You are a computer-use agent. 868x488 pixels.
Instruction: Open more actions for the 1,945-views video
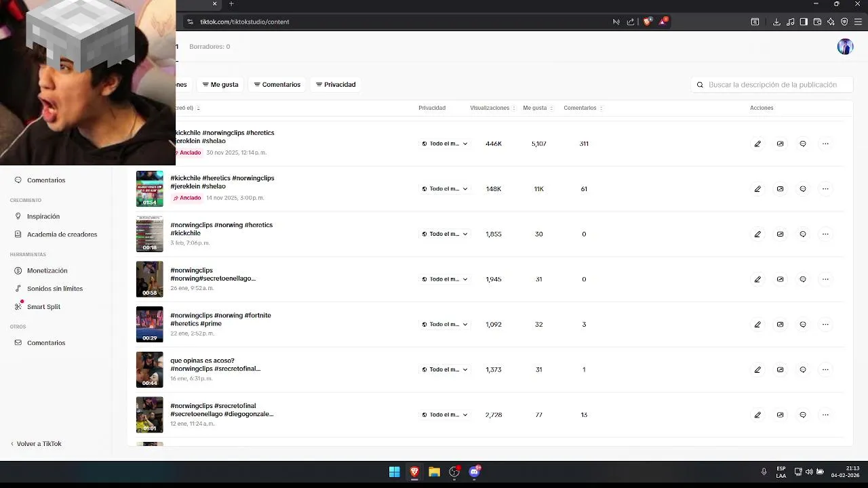pos(825,279)
